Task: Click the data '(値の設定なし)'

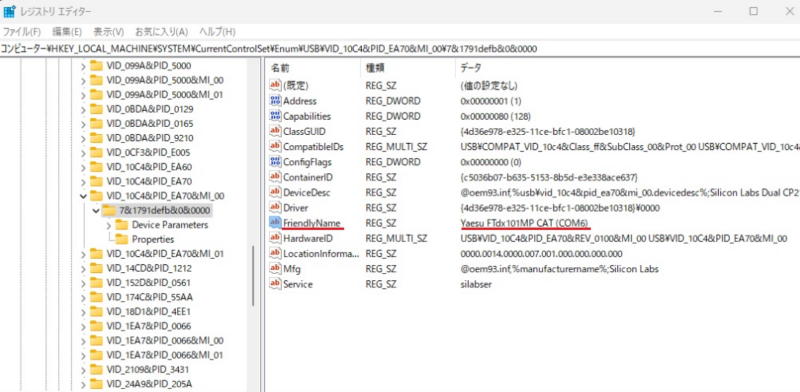Action: pyautogui.click(x=488, y=85)
